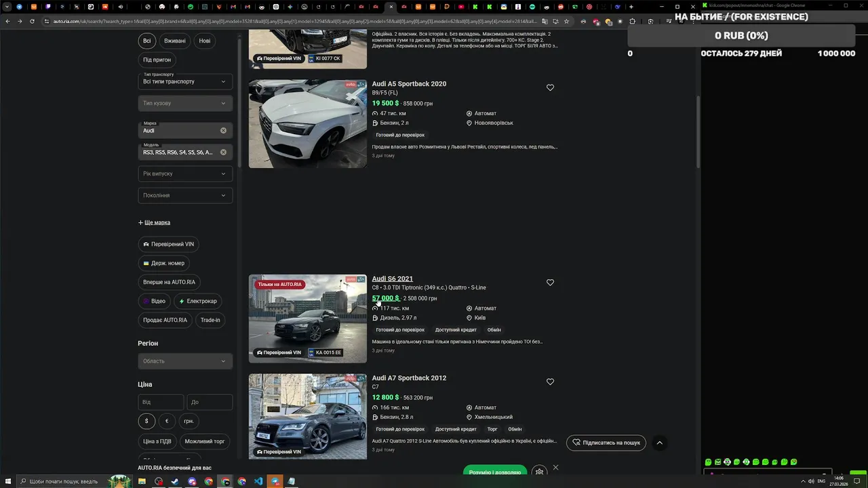Toggle the 'Перевірений VIN' filter
Viewport: 868px width, 488px height.
click(x=168, y=244)
